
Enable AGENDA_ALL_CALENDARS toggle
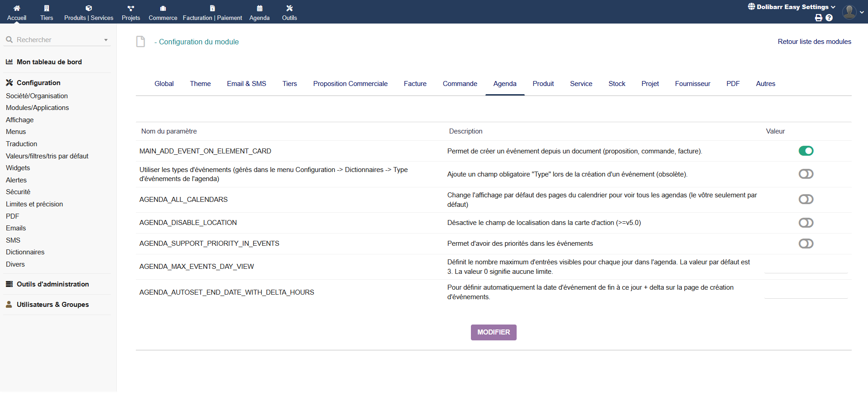pyautogui.click(x=806, y=199)
